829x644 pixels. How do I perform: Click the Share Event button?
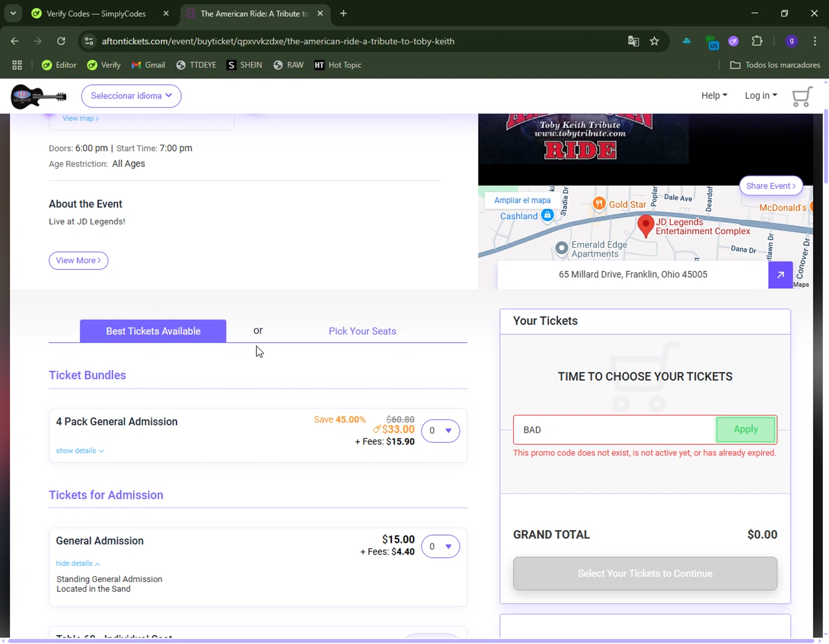tap(771, 186)
